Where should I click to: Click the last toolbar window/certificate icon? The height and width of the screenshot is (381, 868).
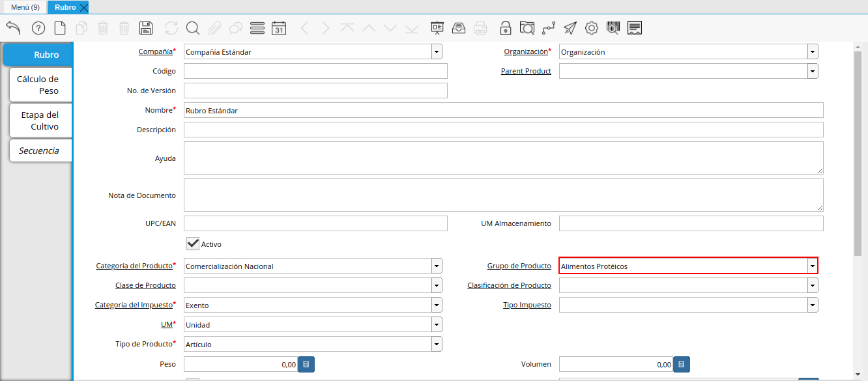click(x=635, y=28)
